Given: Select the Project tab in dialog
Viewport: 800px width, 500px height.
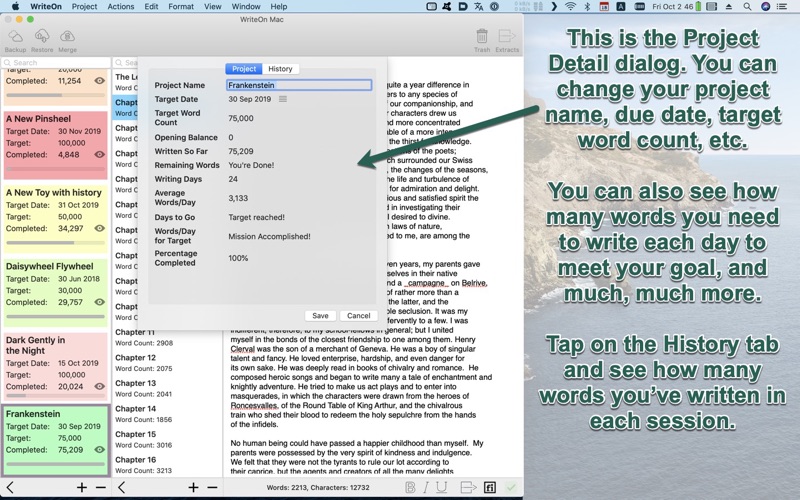Looking at the screenshot, I should [x=244, y=68].
